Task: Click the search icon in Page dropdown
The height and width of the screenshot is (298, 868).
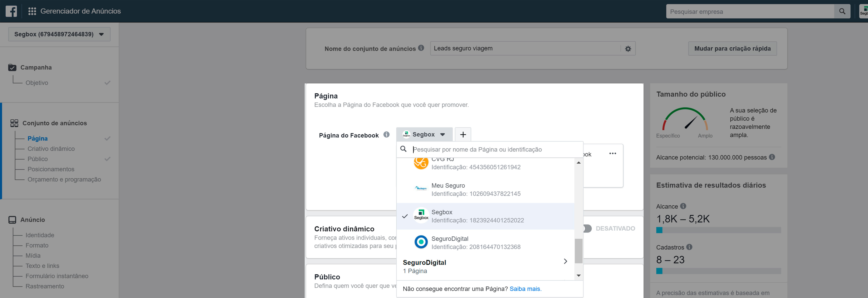Action: 403,149
